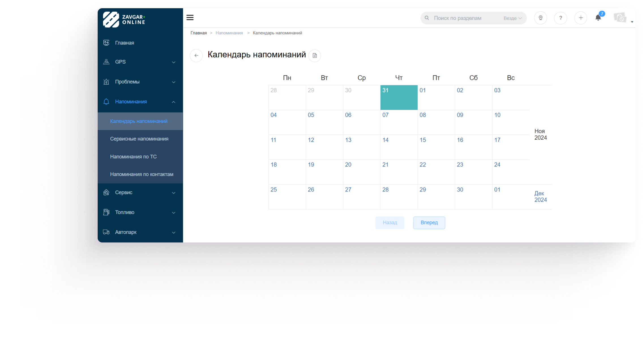Click the Zavgar Online logo
Image resolution: width=644 pixels, height=345 pixels.
[124, 19]
